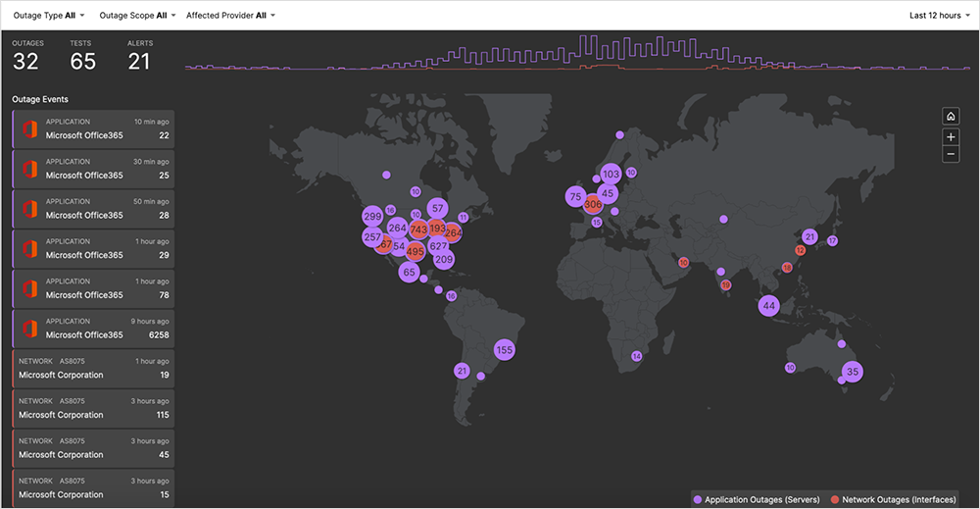Select the 306 network outage cluster in Europe
Image resolution: width=980 pixels, height=509 pixels.
[593, 204]
